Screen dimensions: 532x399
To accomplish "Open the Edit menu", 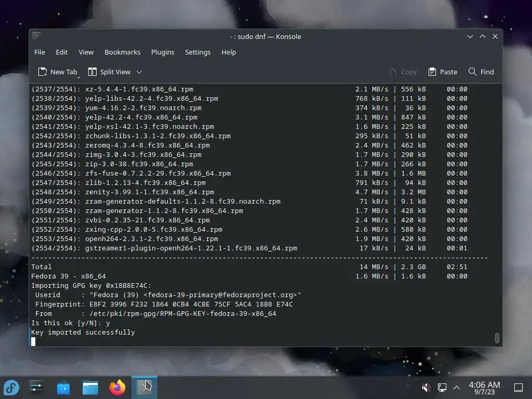I will point(61,52).
